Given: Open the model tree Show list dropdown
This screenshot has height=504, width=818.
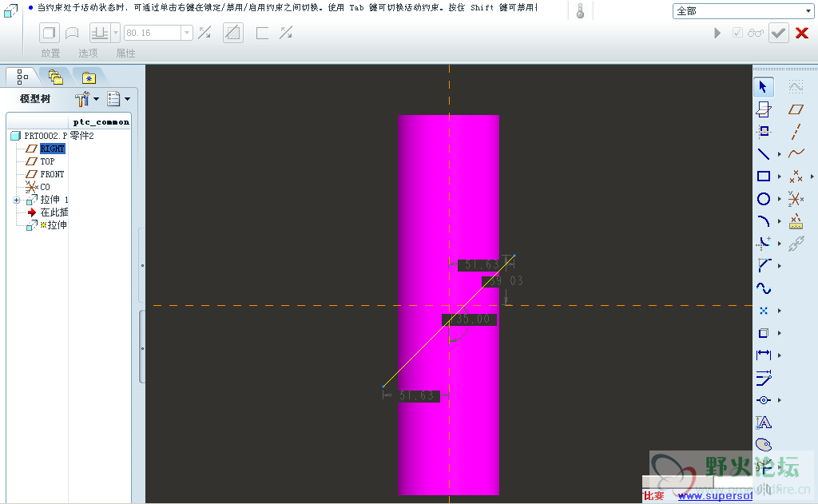Looking at the screenshot, I should click(x=118, y=98).
